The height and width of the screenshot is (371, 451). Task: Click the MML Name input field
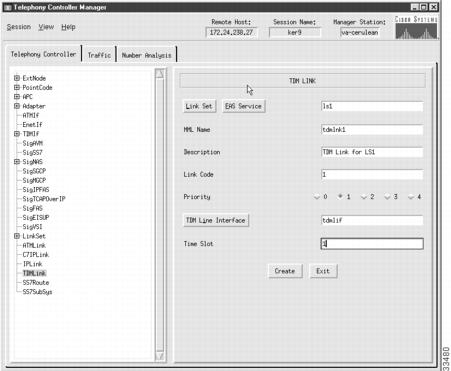pyautogui.click(x=372, y=130)
